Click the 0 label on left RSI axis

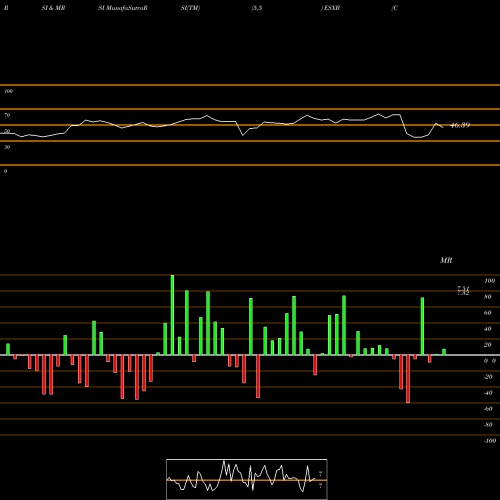click(x=5, y=171)
